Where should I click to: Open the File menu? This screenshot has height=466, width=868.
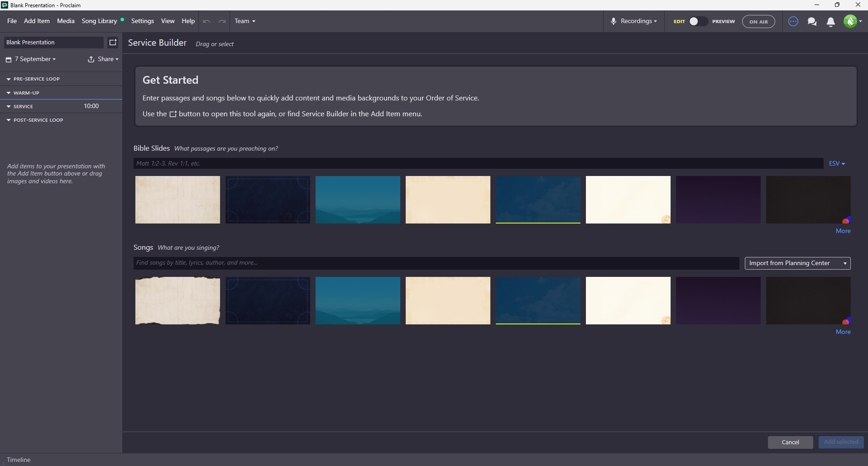(12, 21)
